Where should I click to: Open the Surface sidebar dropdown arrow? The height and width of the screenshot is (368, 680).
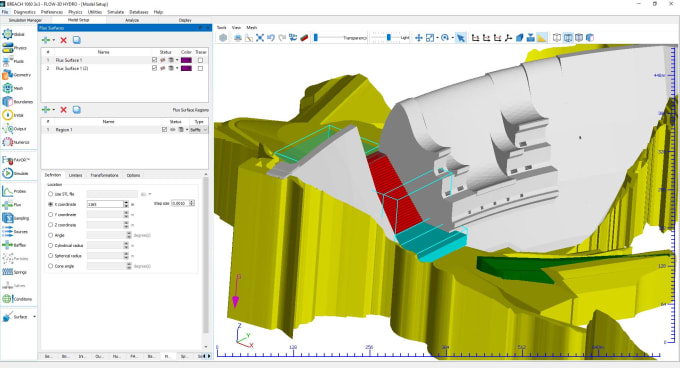[34, 317]
